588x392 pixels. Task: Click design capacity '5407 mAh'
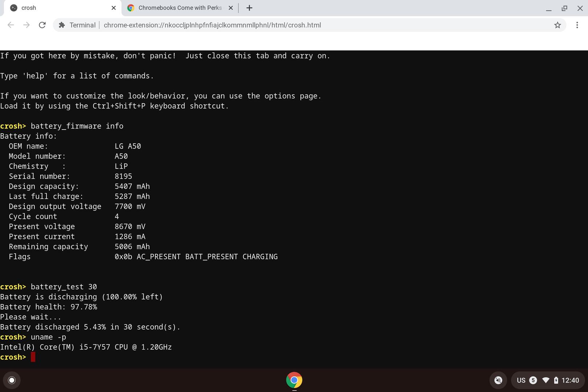pos(132,186)
